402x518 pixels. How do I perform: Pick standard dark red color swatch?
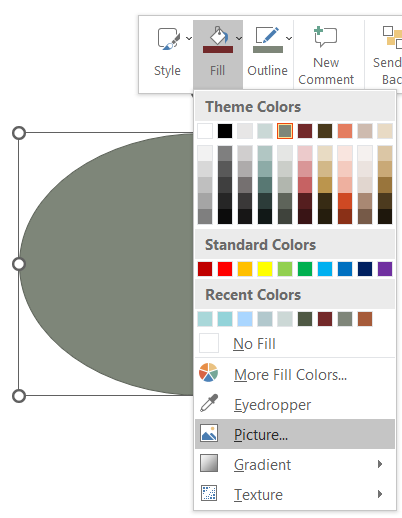(205, 269)
